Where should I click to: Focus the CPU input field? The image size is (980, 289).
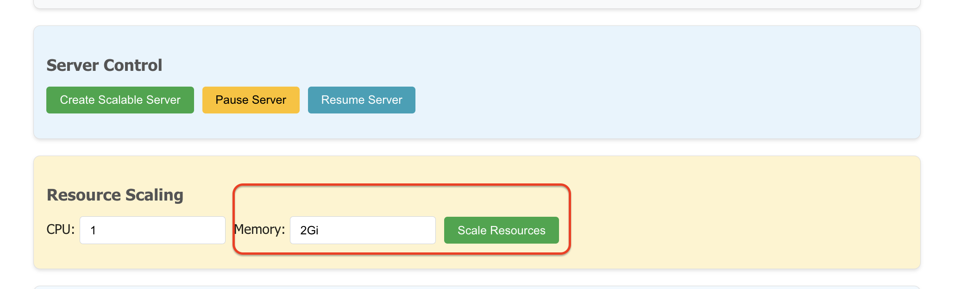152,230
